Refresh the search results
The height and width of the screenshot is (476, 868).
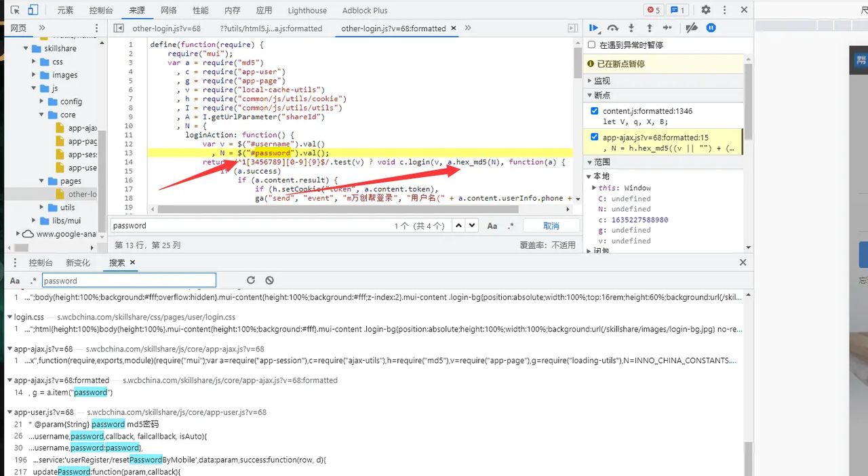(x=251, y=280)
